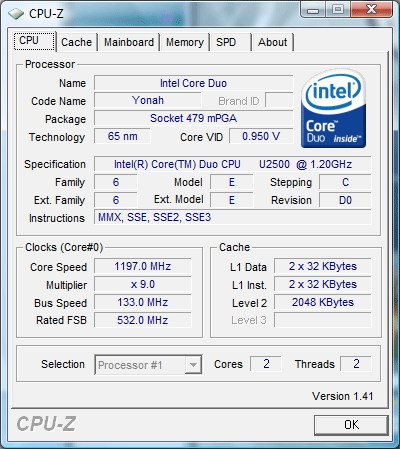Switch to the Cache tab

(76, 42)
